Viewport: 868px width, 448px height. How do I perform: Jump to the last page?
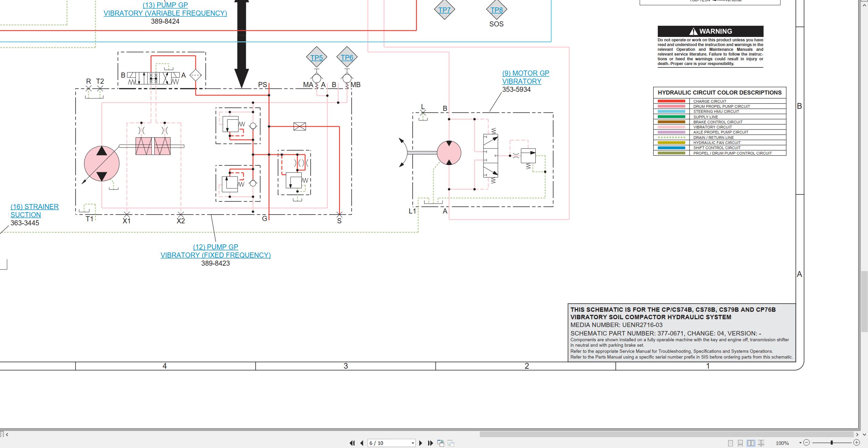coord(431,443)
